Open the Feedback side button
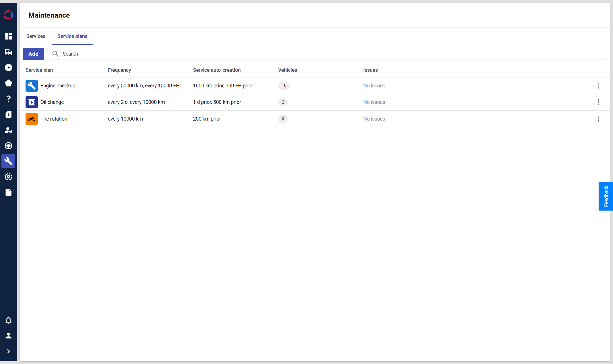The image size is (613, 364). (x=606, y=196)
